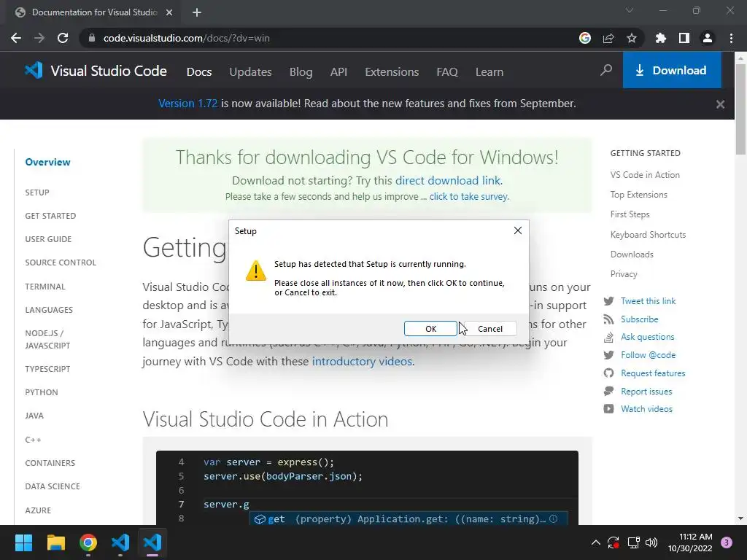The width and height of the screenshot is (747, 560).
Task: Click the Visual Studio Code logo icon
Action: (34, 71)
